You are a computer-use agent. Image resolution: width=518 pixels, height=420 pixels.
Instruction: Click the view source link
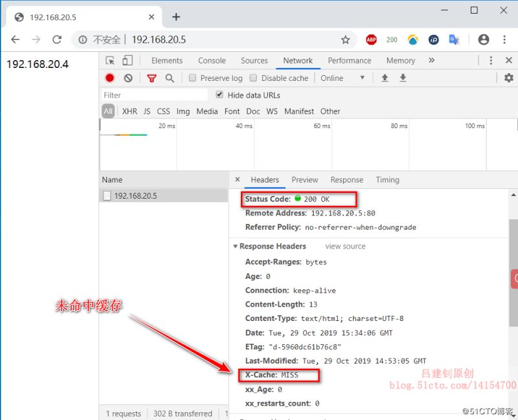click(x=344, y=246)
